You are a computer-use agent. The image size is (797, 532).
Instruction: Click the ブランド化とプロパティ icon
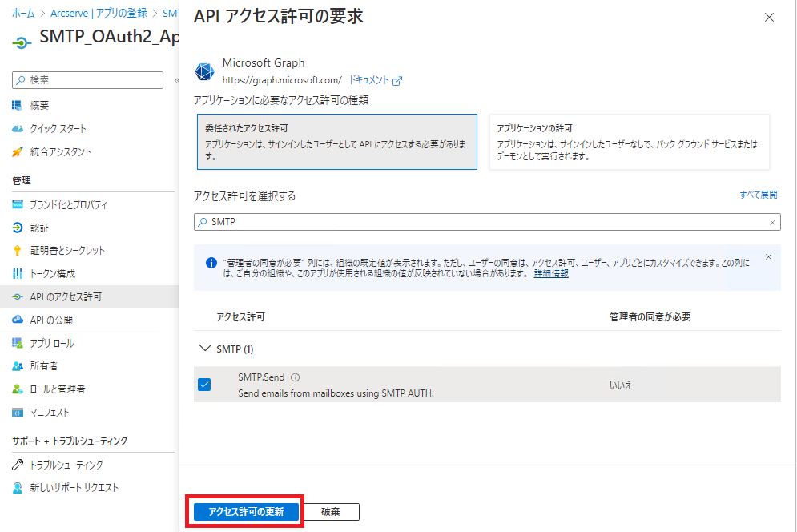point(18,204)
